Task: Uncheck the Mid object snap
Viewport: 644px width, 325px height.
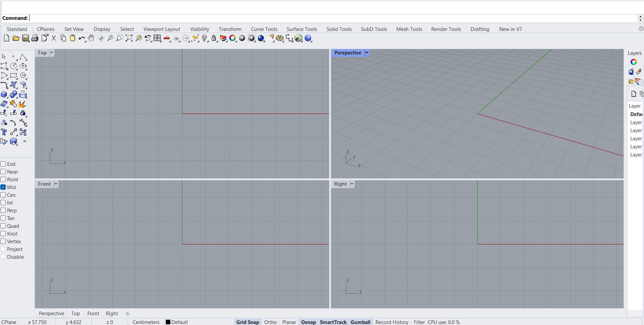Action: tap(3, 187)
